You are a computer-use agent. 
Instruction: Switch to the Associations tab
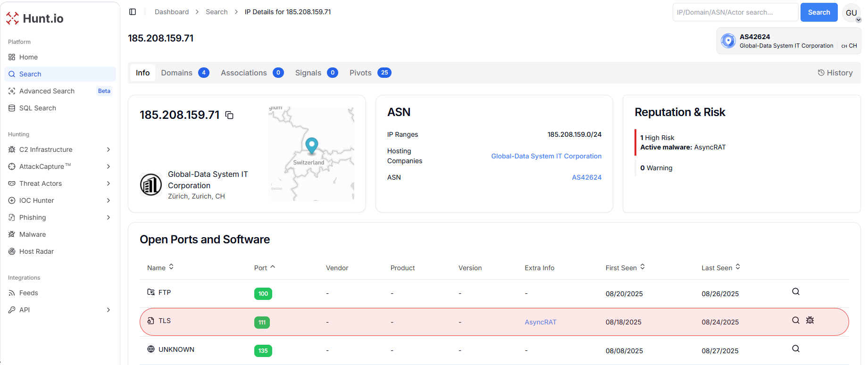coord(252,73)
